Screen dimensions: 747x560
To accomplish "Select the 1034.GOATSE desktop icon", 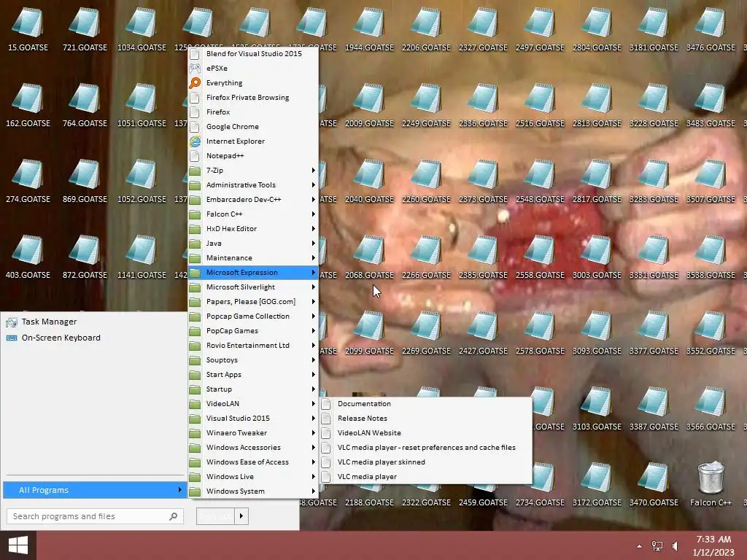I will (x=142, y=29).
